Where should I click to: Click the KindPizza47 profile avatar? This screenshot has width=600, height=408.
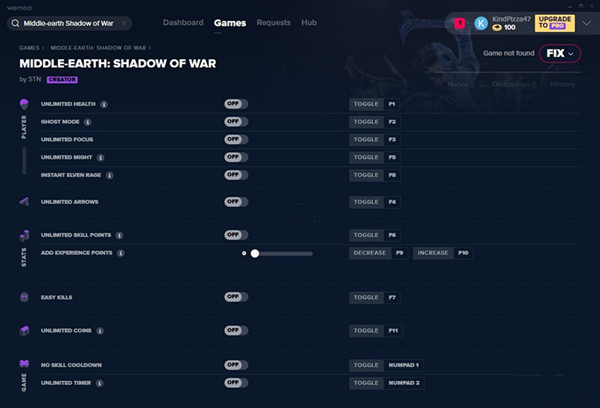coord(481,23)
